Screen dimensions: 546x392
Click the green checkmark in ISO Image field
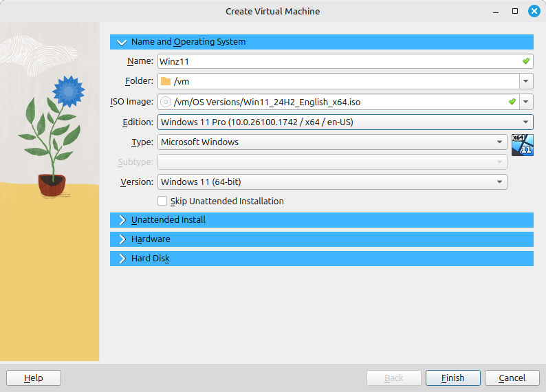pos(512,102)
